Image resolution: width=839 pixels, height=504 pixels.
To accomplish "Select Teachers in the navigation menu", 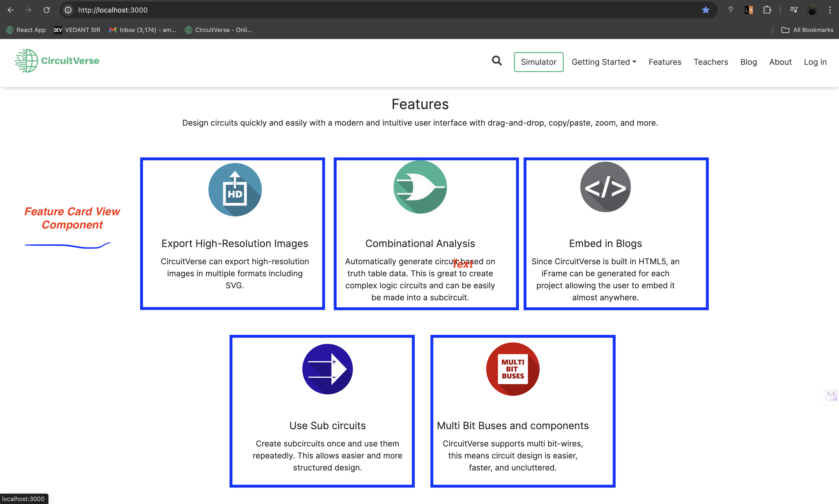I will click(711, 62).
